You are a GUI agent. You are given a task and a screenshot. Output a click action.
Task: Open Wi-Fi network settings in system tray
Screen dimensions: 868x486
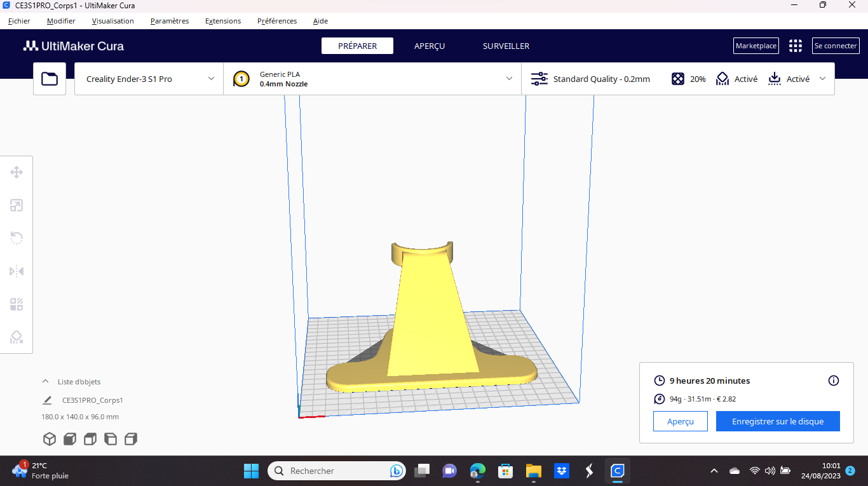pyautogui.click(x=754, y=471)
